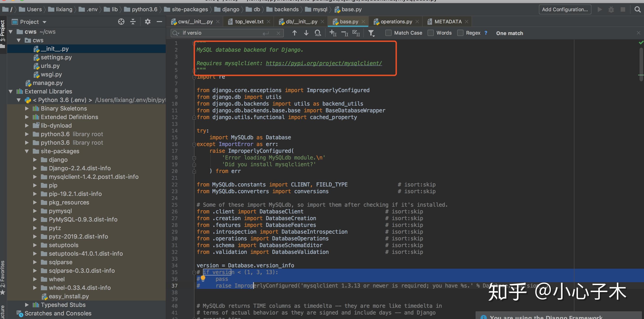
Task: Collapse the External Libraries node
Action: 10,91
